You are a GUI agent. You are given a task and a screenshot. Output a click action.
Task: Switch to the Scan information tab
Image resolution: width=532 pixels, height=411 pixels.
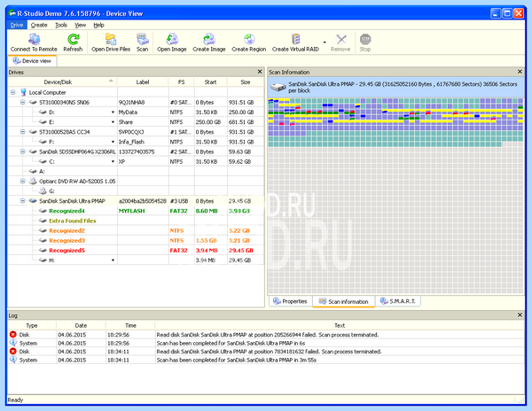(x=344, y=301)
